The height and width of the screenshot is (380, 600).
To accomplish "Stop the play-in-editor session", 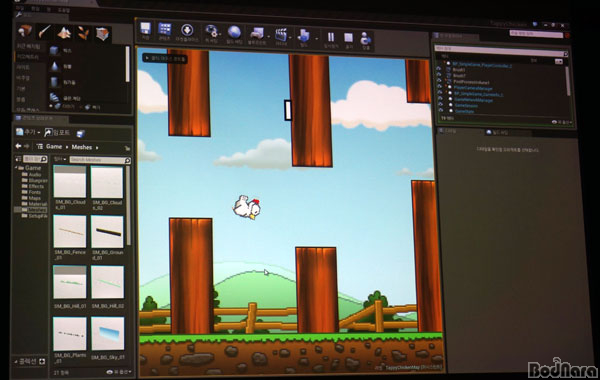I will pyautogui.click(x=348, y=38).
